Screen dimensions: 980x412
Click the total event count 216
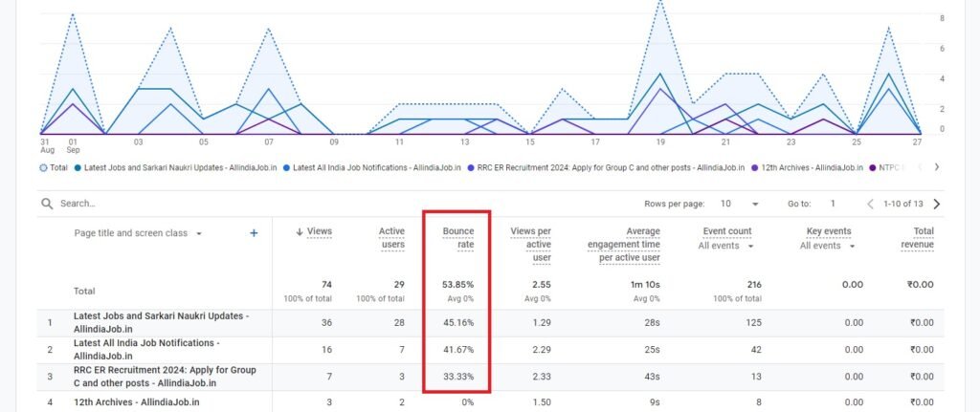[x=754, y=285]
